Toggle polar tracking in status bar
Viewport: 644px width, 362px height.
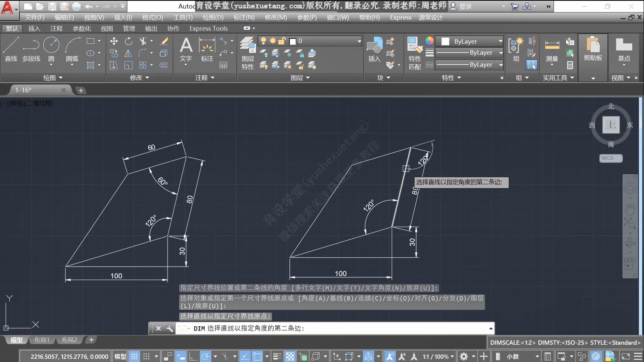point(206,356)
